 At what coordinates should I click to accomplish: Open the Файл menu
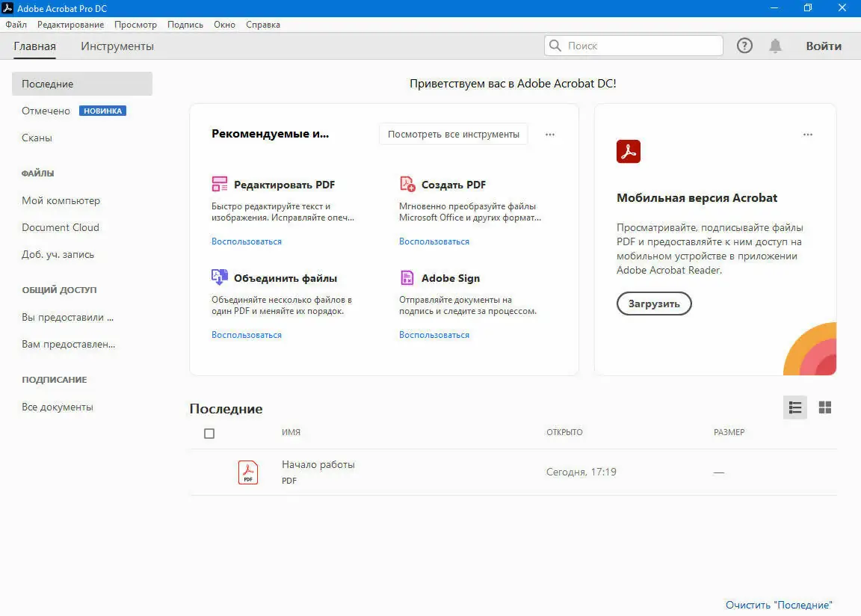[x=16, y=25]
